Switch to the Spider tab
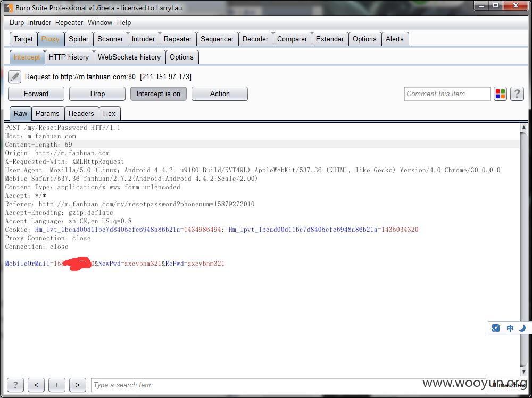The image size is (532, 398). pos(78,39)
